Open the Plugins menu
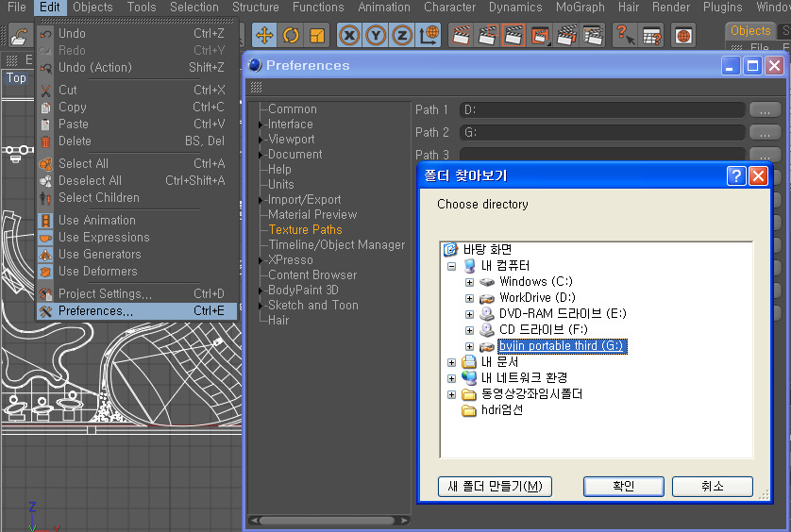 click(x=722, y=7)
